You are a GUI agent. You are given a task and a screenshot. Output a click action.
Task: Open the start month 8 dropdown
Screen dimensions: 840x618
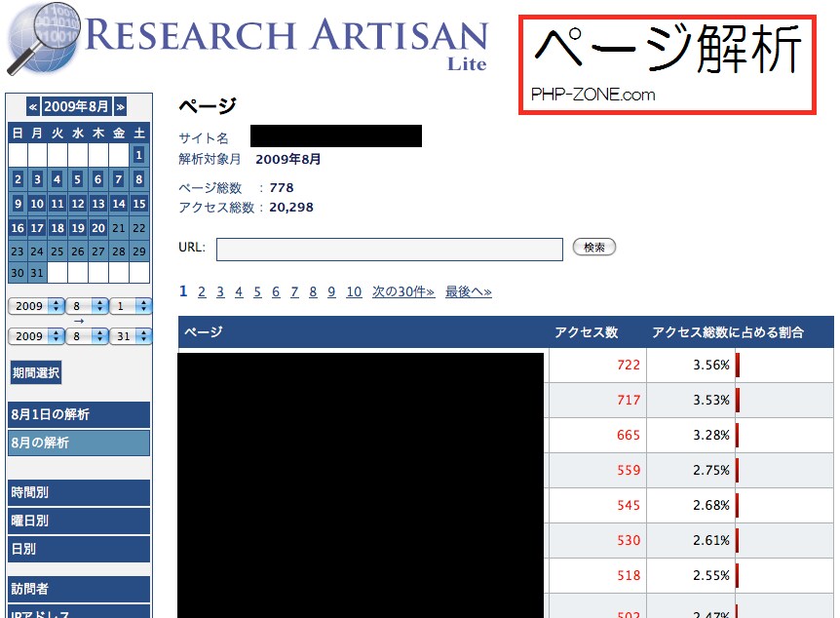(87, 306)
